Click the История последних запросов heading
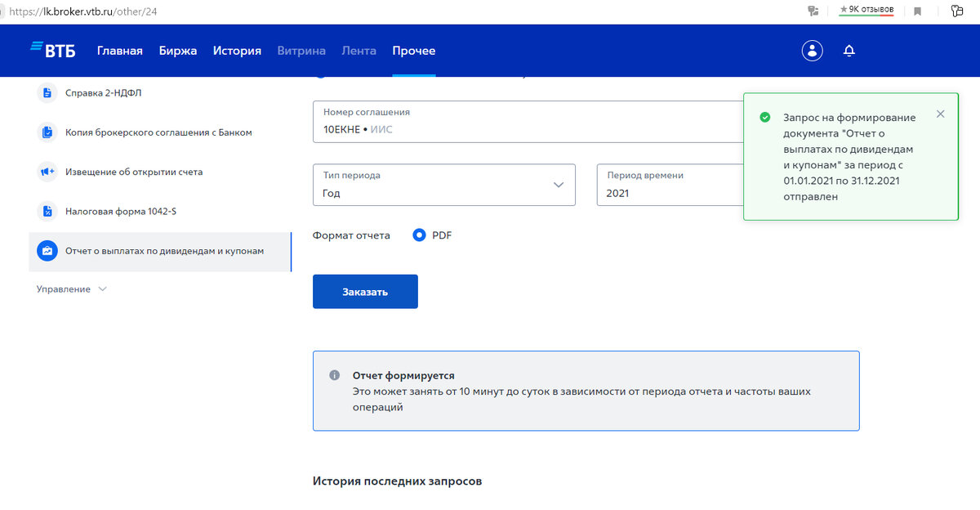This screenshot has height=510, width=980. (397, 481)
